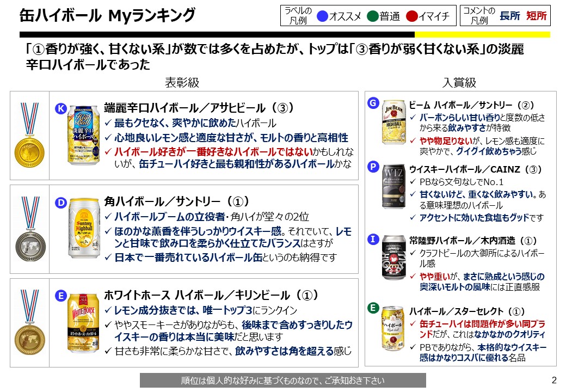The height and width of the screenshot is (392, 566).
Task: Click the コメントの凡例 legend caption
Action: tap(479, 16)
